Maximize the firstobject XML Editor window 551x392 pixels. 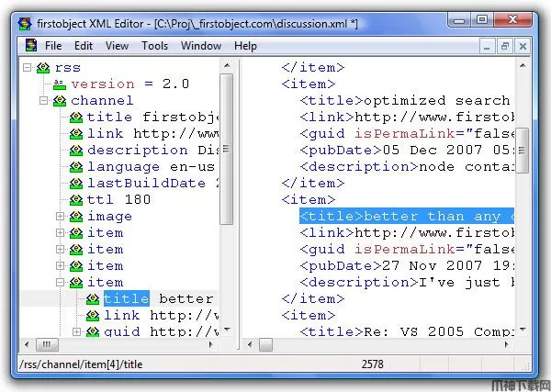(482, 20)
